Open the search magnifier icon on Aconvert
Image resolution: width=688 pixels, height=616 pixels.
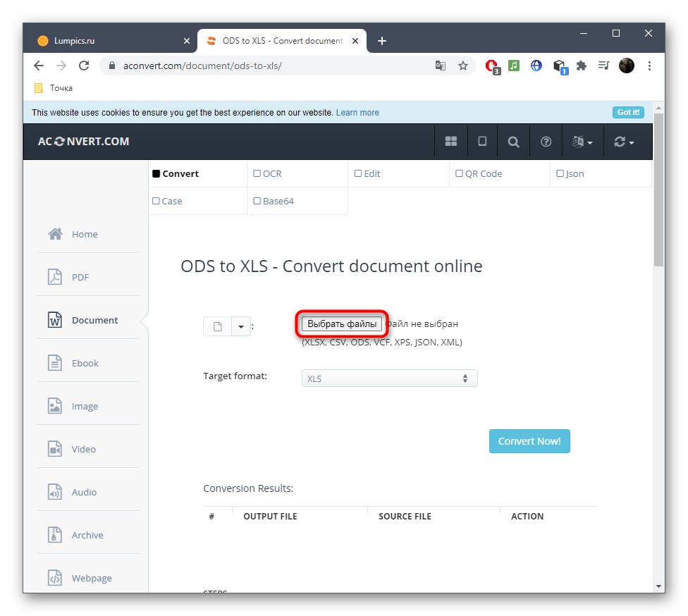513,141
